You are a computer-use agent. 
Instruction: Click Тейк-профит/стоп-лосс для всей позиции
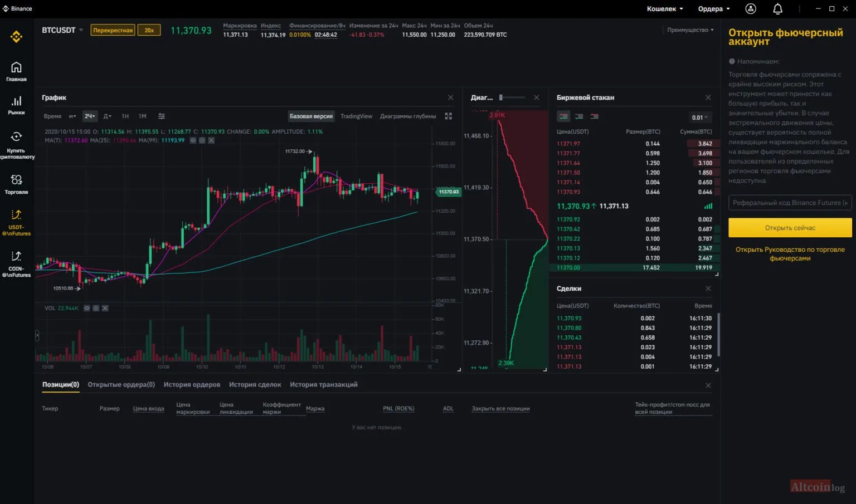pyautogui.click(x=672, y=408)
